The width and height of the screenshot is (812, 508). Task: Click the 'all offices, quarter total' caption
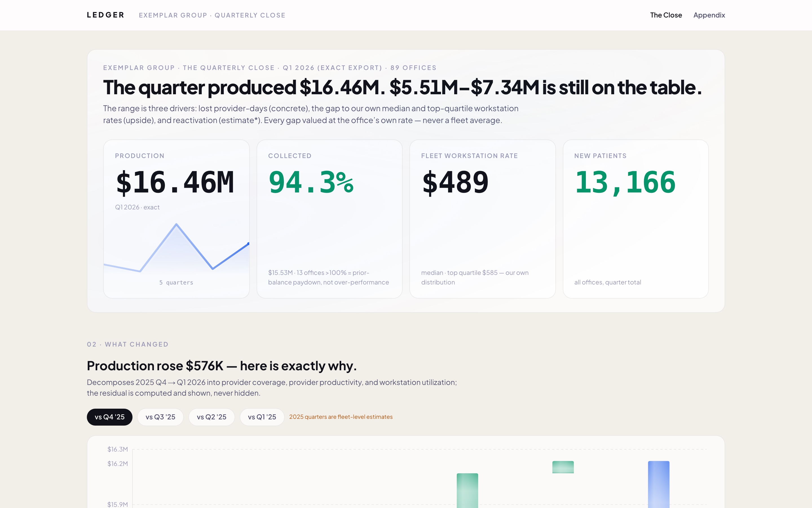tap(608, 282)
